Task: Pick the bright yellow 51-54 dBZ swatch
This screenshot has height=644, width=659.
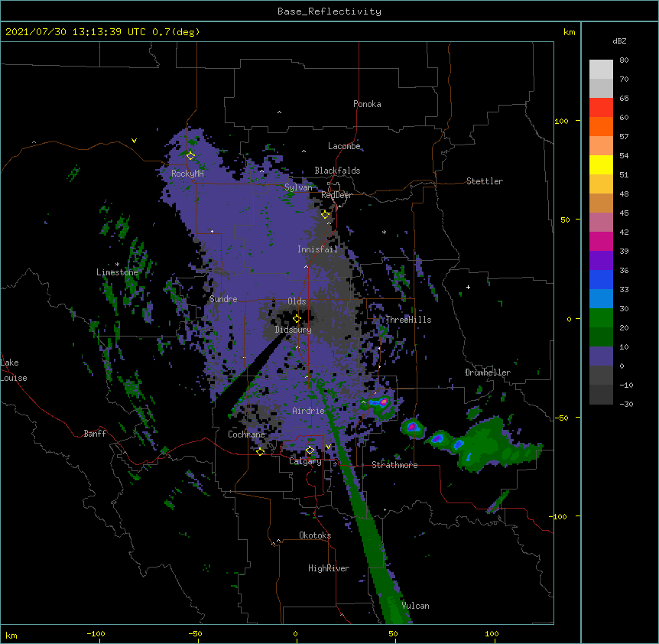Action: (x=601, y=164)
